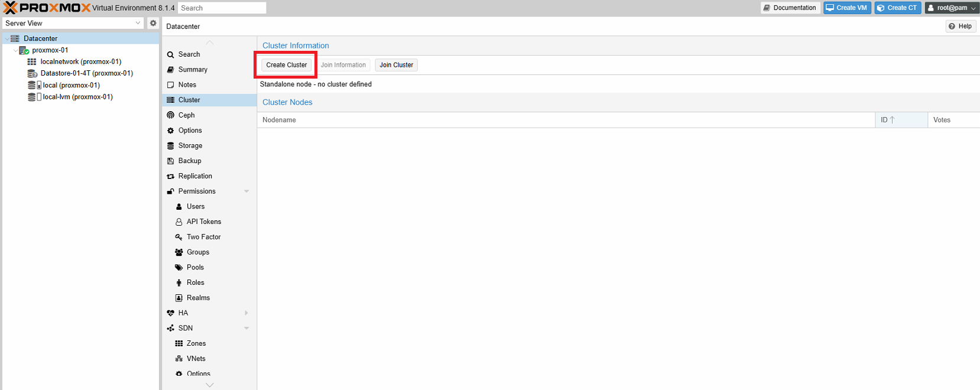980x390 pixels.
Task: Click the Groups people icon
Action: tap(179, 252)
